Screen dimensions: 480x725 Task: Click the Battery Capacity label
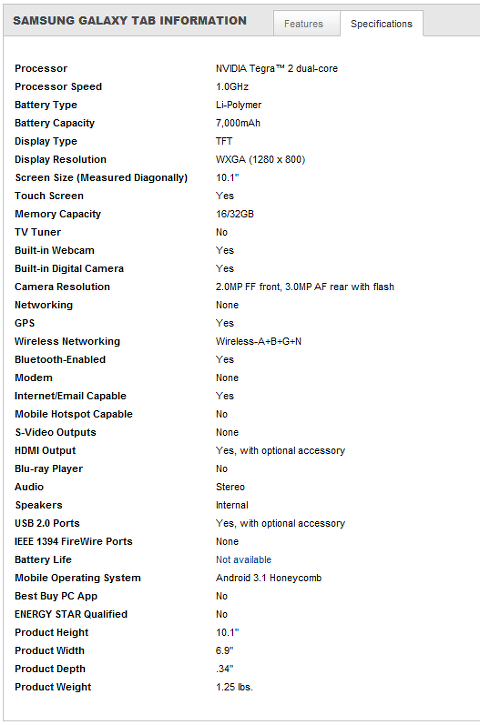54,123
